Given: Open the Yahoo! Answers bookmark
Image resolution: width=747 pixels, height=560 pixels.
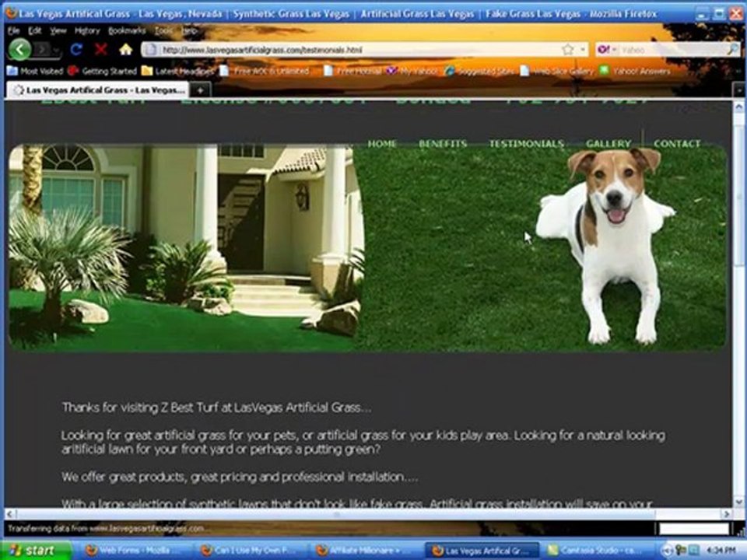Looking at the screenshot, I should 635,71.
